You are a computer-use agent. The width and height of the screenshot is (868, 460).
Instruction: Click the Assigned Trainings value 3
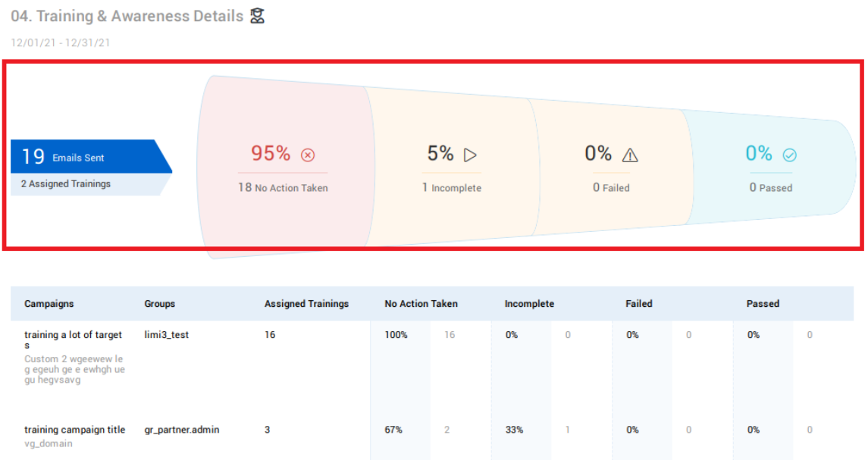(x=268, y=430)
